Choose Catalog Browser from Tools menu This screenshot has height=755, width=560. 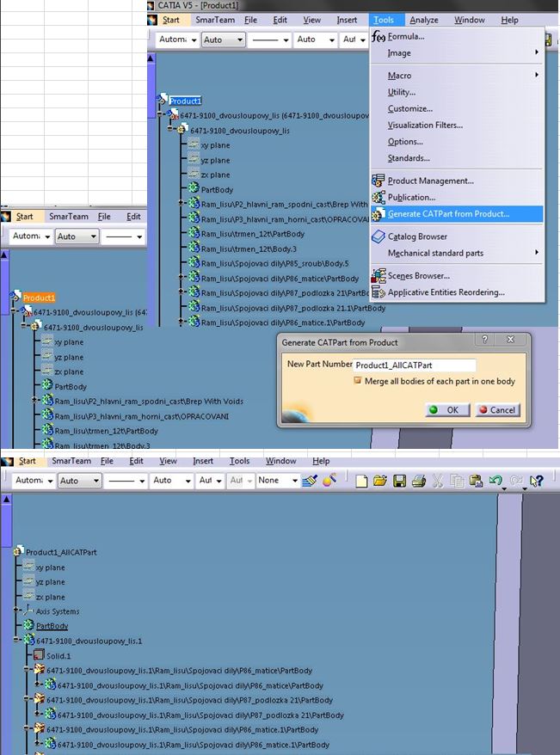tap(417, 236)
